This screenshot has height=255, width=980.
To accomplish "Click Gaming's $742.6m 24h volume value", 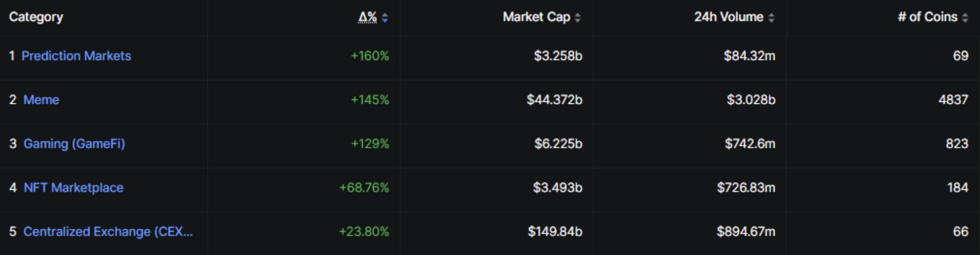I will [749, 144].
